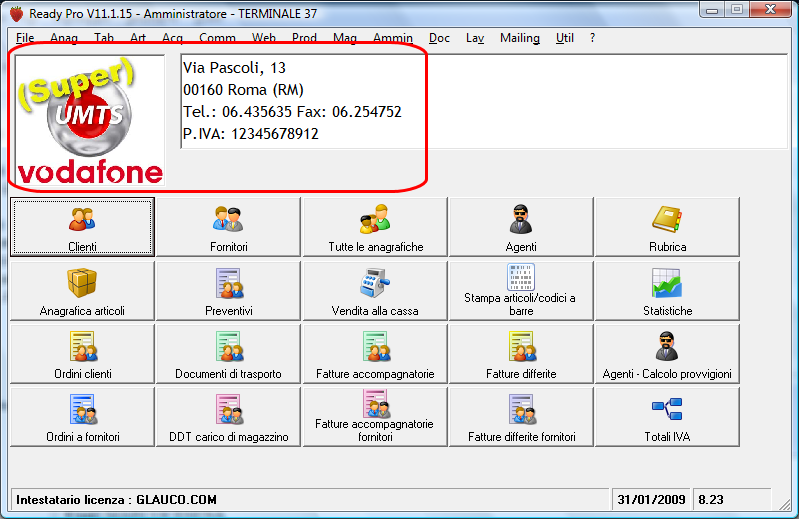Image resolution: width=799 pixels, height=519 pixels.
Task: Open the Ammin menu
Action: [393, 38]
